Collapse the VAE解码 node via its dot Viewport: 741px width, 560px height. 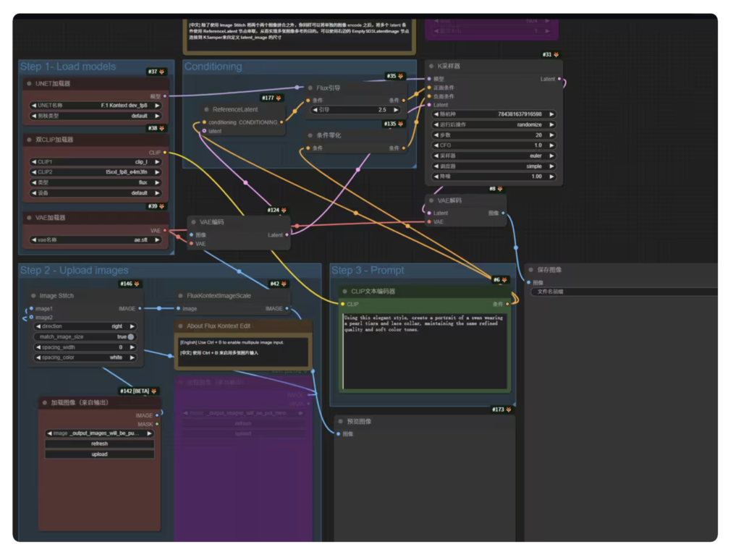pos(431,200)
